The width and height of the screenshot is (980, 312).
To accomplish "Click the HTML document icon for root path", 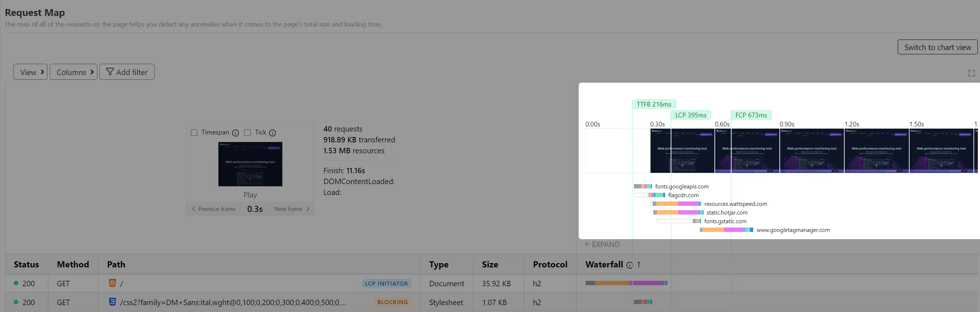I will (x=112, y=283).
